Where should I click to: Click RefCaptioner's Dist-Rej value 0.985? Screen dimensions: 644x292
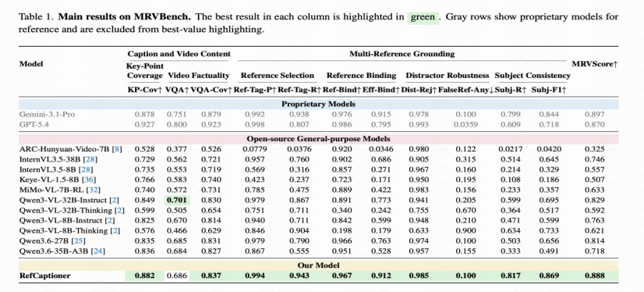[x=419, y=276]
